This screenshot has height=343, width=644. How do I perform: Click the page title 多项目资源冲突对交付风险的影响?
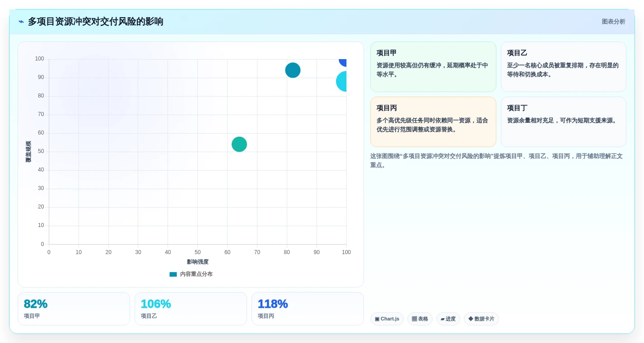coord(96,22)
